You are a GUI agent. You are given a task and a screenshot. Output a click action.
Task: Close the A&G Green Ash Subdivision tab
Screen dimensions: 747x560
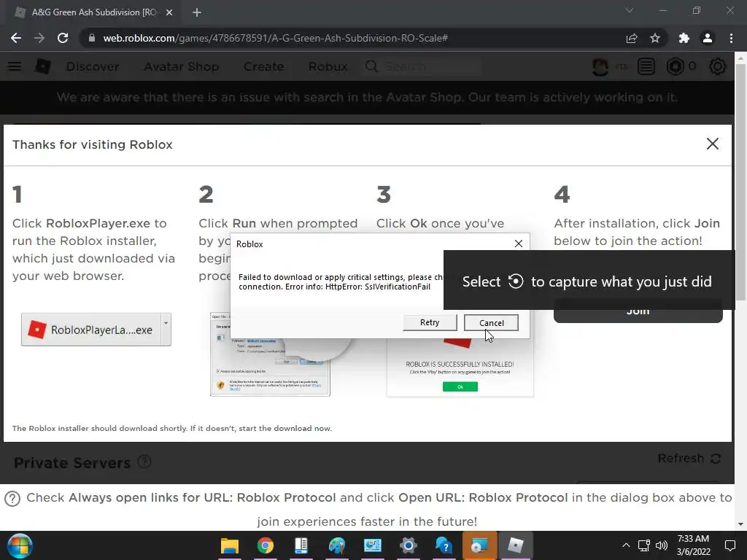coord(169,12)
